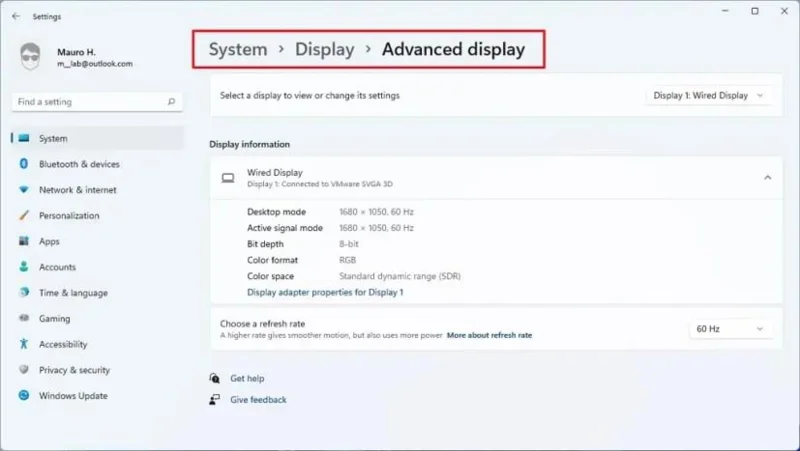Click the Color format RGB value
This screenshot has width=800, height=451.
point(347,260)
